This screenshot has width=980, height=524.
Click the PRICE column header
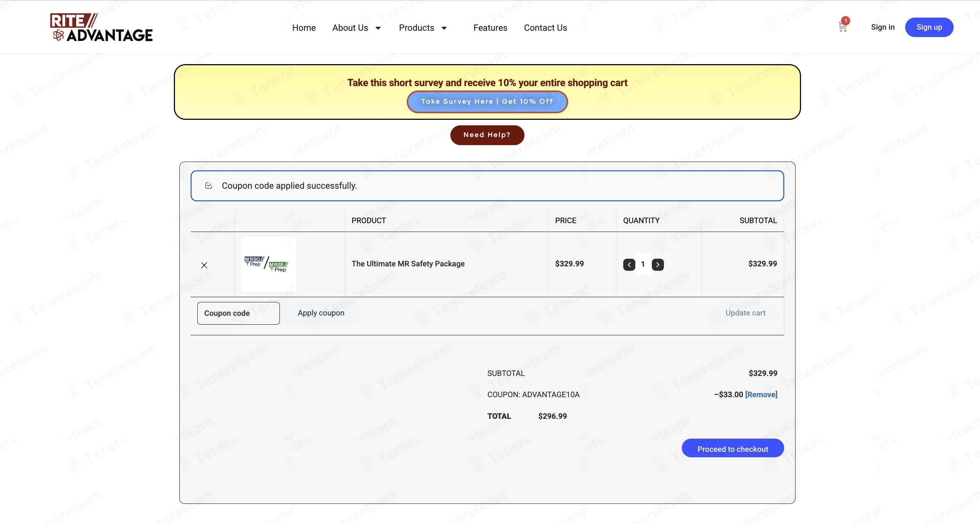566,220
